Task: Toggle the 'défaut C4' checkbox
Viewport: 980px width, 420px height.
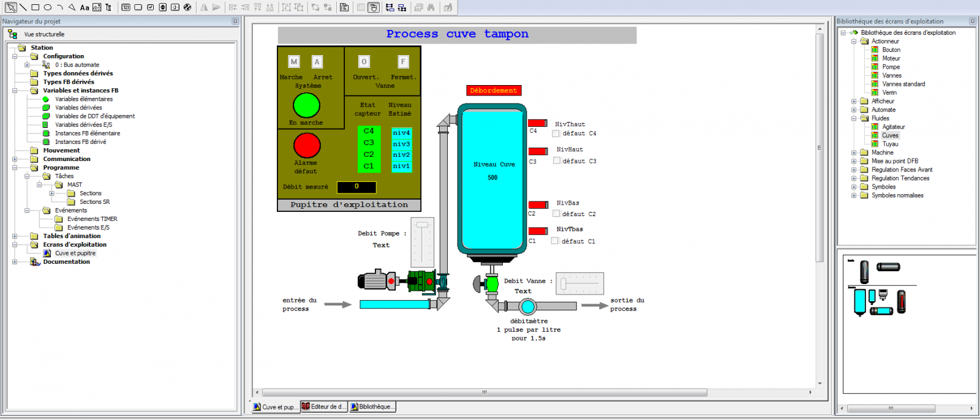Action: 556,133
